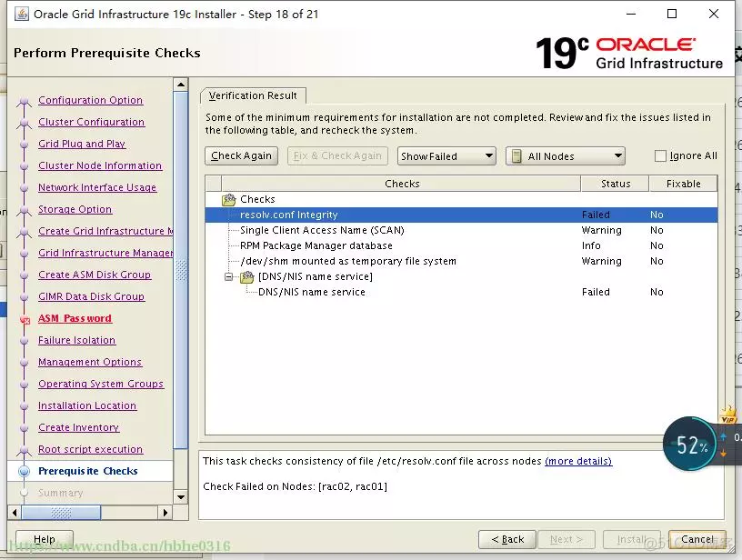Image resolution: width=742 pixels, height=560 pixels.
Task: Click the Install button
Action: [x=631, y=539]
